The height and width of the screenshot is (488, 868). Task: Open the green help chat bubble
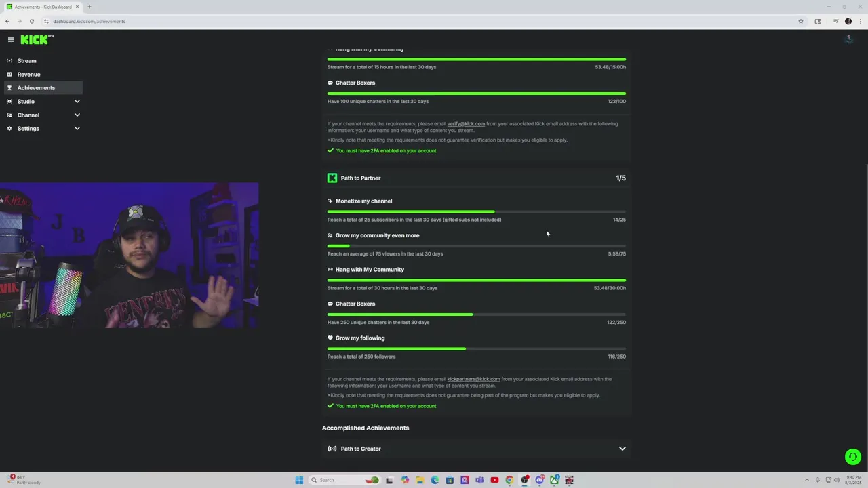[x=853, y=457]
